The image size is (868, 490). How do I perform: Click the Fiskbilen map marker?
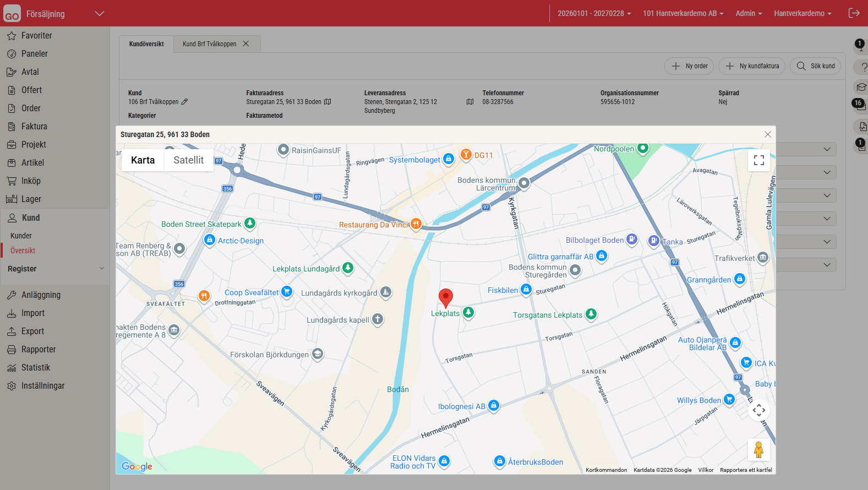click(526, 290)
